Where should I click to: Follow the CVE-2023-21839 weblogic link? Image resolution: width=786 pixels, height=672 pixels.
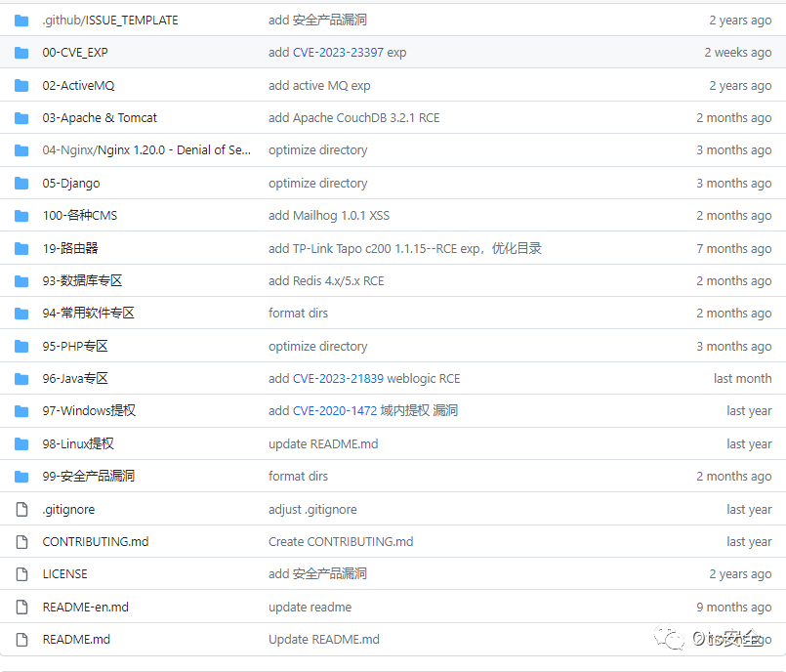338,379
